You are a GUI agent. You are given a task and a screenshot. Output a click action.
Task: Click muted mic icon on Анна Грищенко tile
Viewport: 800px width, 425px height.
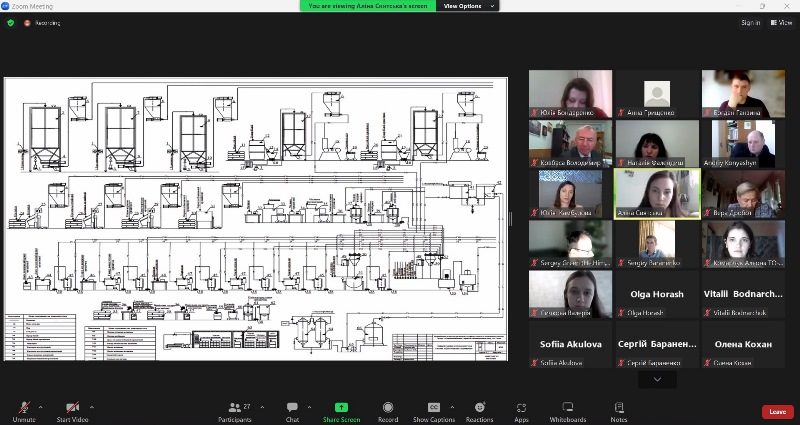pyautogui.click(x=621, y=113)
